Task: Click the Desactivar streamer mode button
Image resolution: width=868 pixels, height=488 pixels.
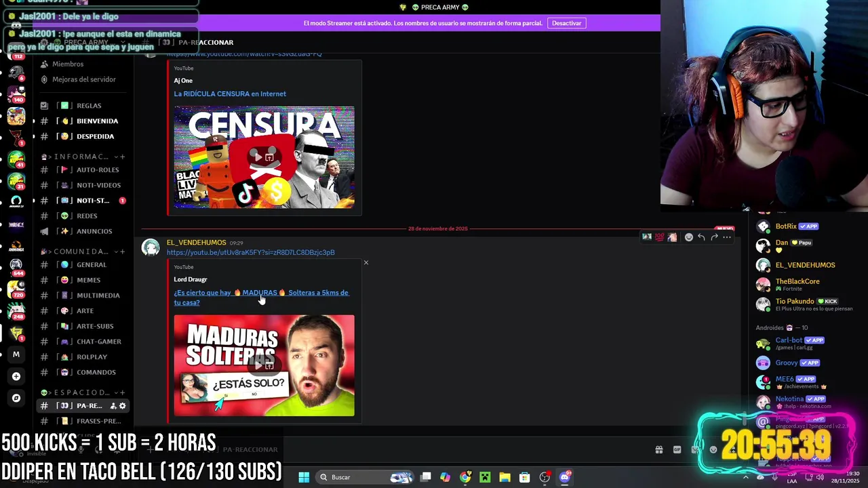Action: point(566,23)
